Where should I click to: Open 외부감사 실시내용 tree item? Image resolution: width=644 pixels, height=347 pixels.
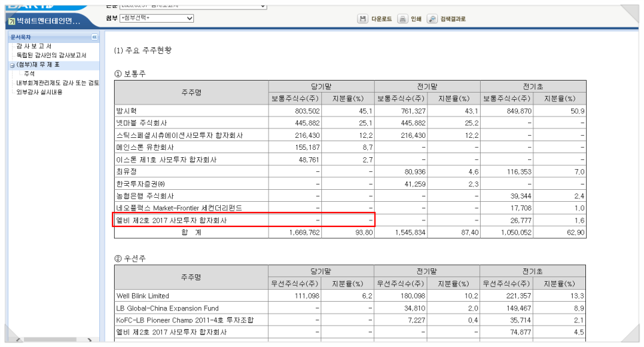[39, 92]
